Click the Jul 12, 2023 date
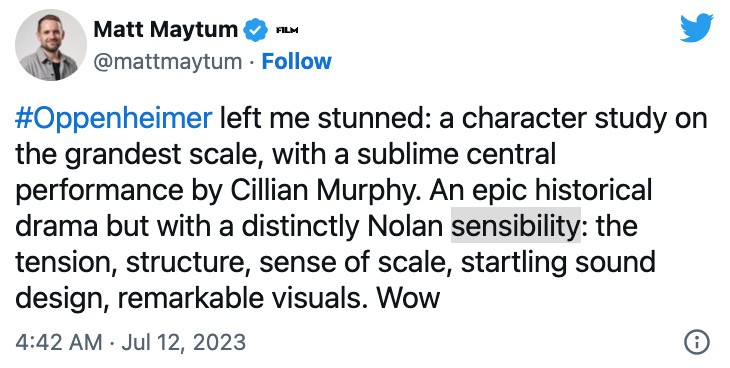The height and width of the screenshot is (368, 730). [x=184, y=342]
